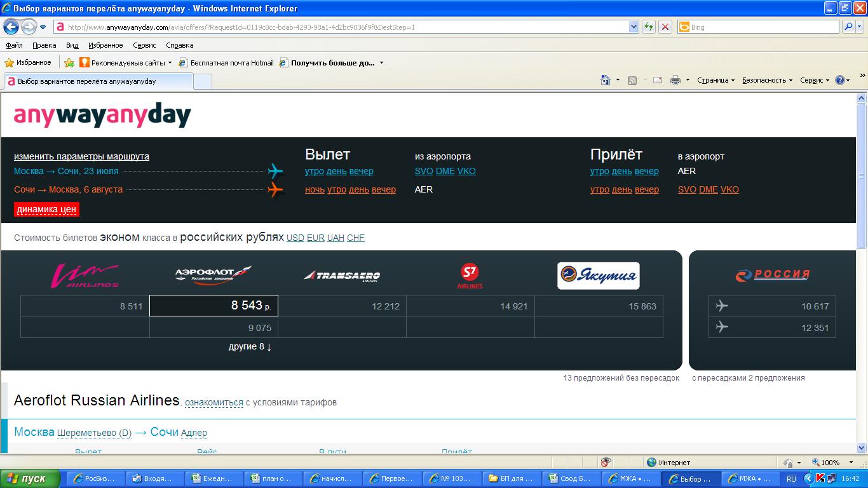Click 'изменить параметры маршрута' link

81,156
